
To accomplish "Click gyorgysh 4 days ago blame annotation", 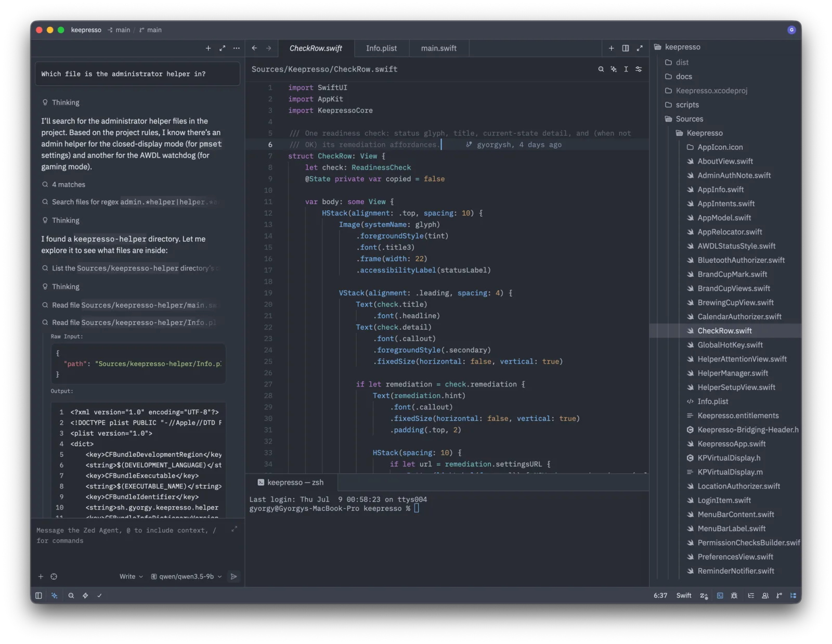I will [x=514, y=145].
